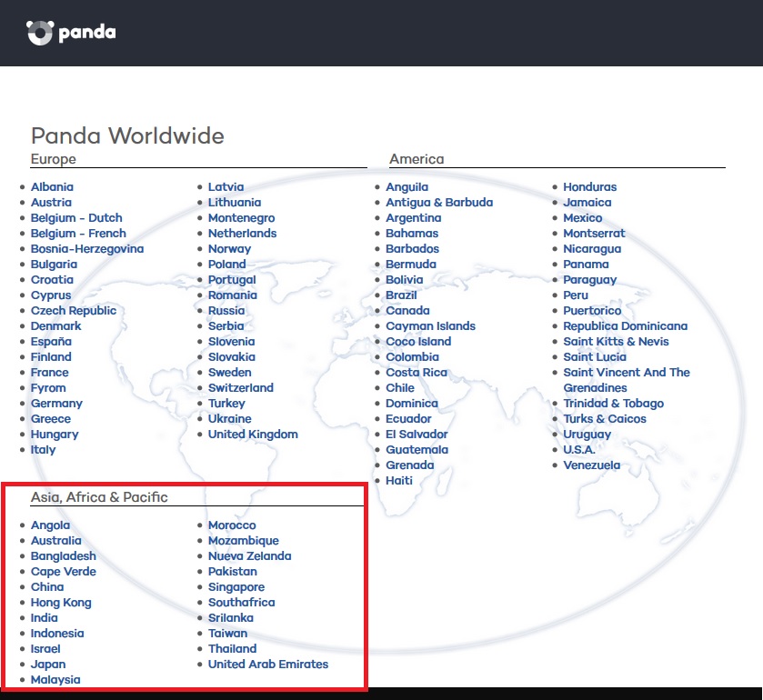Select Australia link
The height and width of the screenshot is (700, 763).
[x=56, y=541]
